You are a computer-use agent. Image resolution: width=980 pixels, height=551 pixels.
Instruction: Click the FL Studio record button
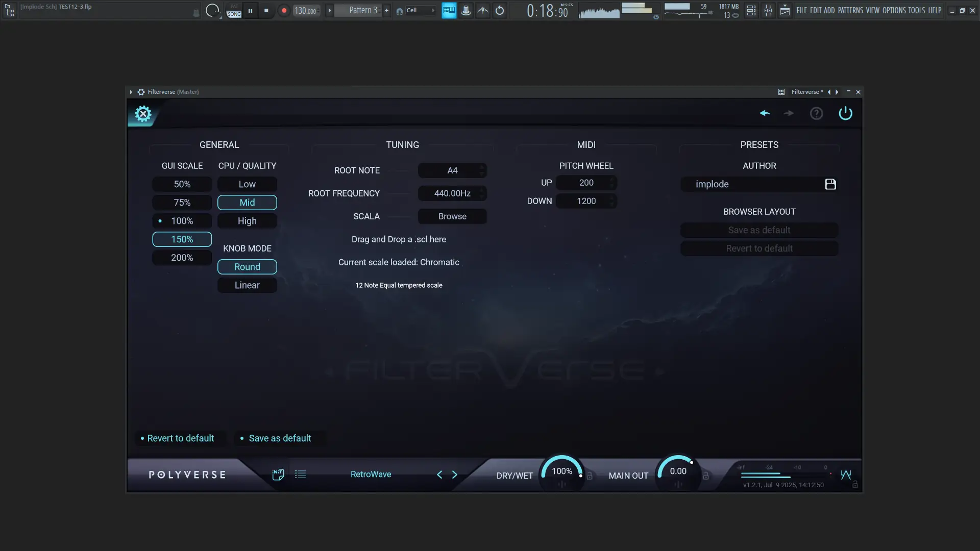coord(284,10)
